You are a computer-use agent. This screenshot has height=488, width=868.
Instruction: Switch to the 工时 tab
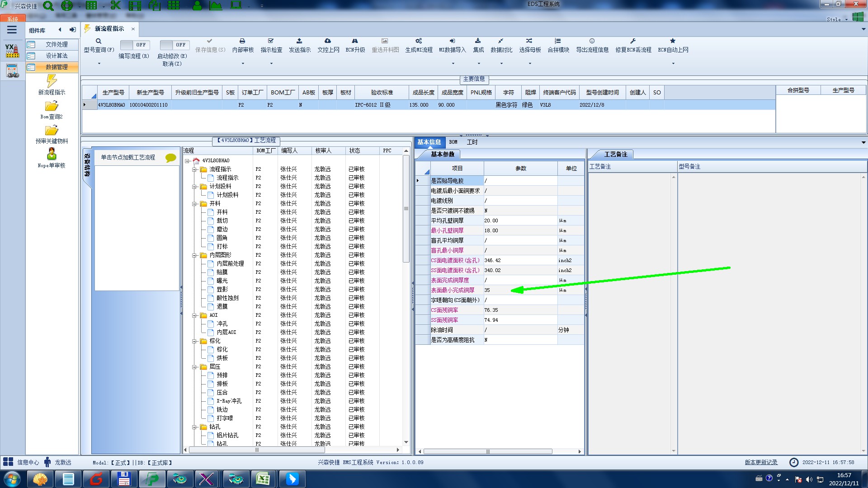point(472,142)
